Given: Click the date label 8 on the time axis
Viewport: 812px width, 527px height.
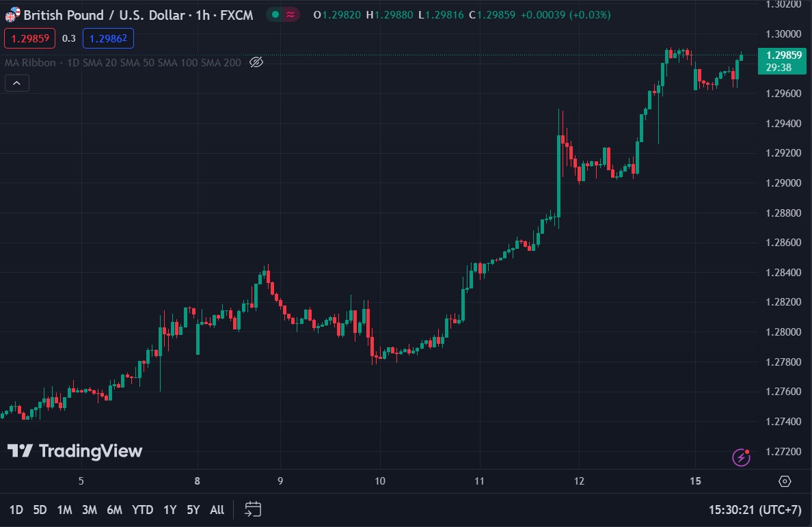Looking at the screenshot, I should (198, 481).
